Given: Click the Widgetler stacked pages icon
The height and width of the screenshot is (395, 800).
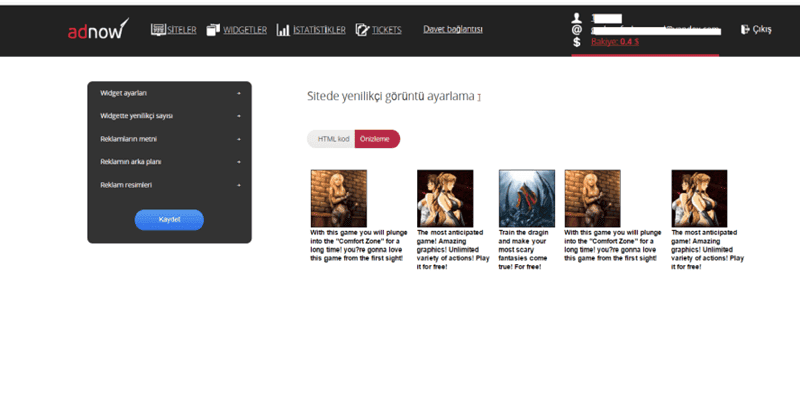Looking at the screenshot, I should coord(213,30).
